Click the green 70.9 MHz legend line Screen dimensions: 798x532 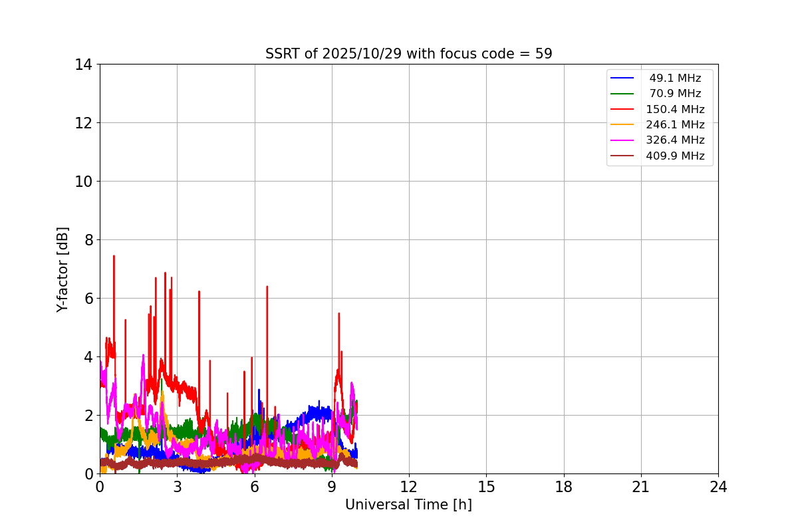(x=622, y=94)
